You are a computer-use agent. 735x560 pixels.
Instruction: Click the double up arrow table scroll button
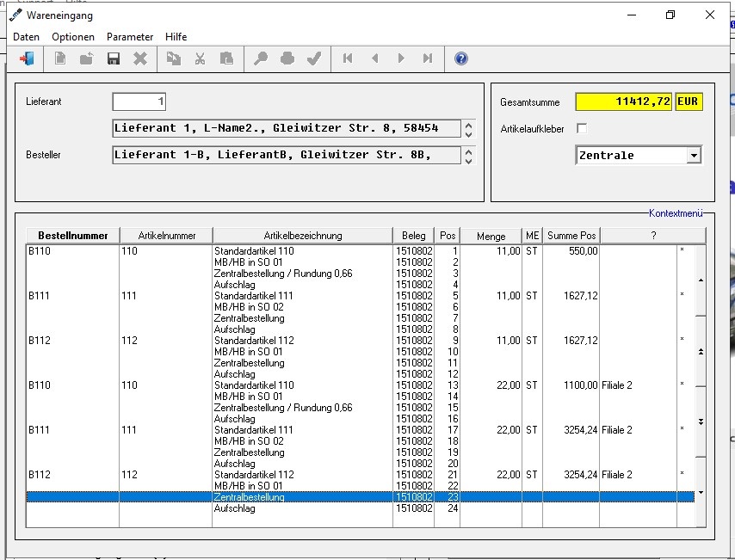701,352
